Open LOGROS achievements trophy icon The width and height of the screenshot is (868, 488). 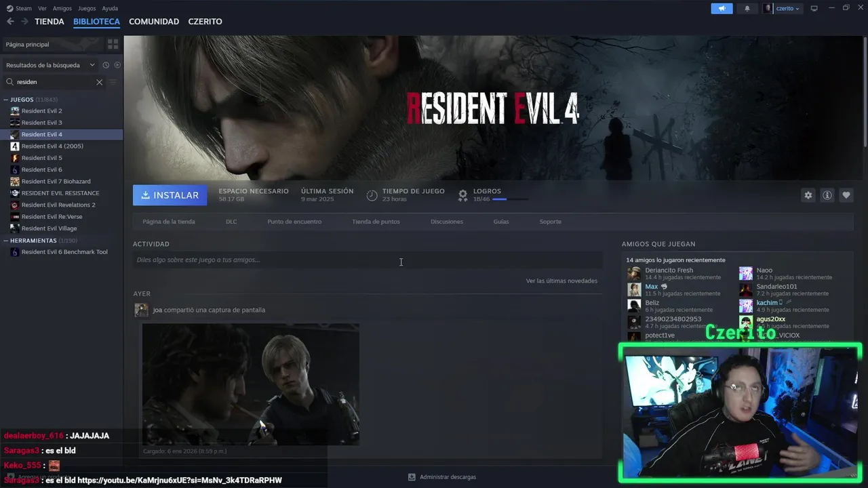point(463,195)
